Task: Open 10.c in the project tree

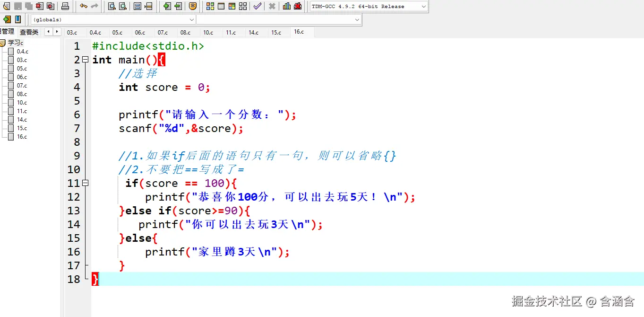Action: [x=22, y=103]
